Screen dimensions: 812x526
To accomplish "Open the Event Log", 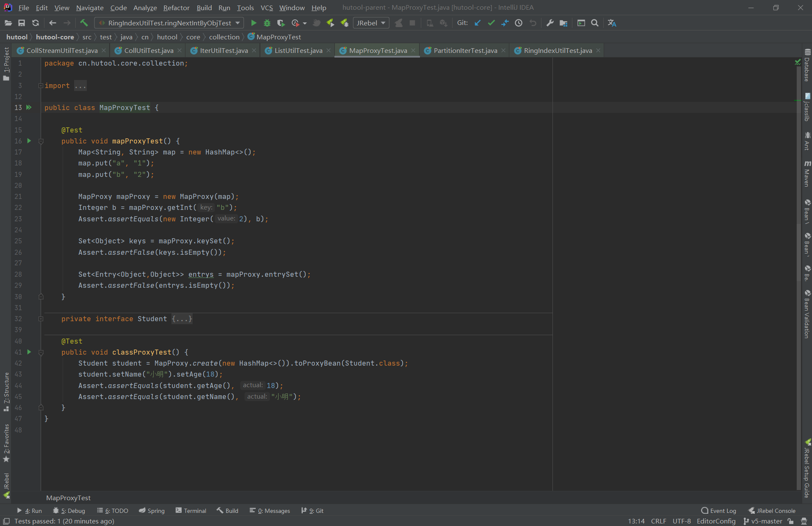I will 718,510.
